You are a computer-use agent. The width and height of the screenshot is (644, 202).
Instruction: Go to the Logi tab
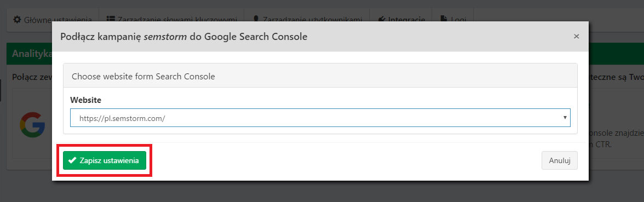452,19
